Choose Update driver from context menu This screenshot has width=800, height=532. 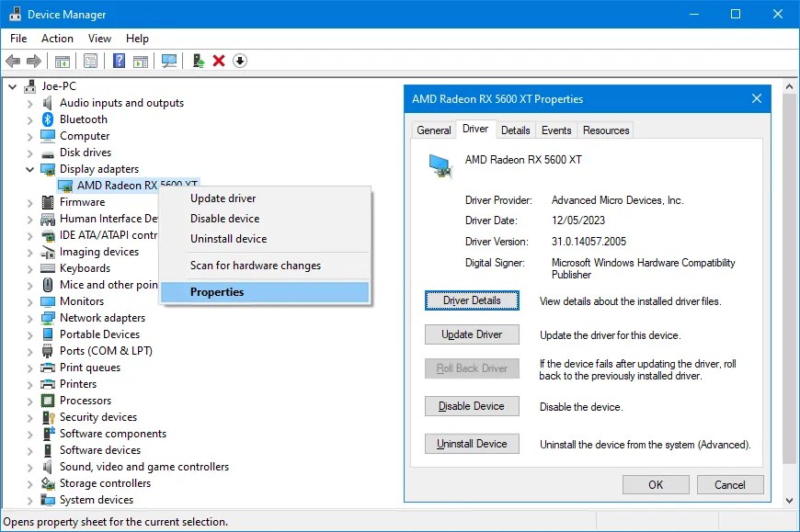pos(265,198)
